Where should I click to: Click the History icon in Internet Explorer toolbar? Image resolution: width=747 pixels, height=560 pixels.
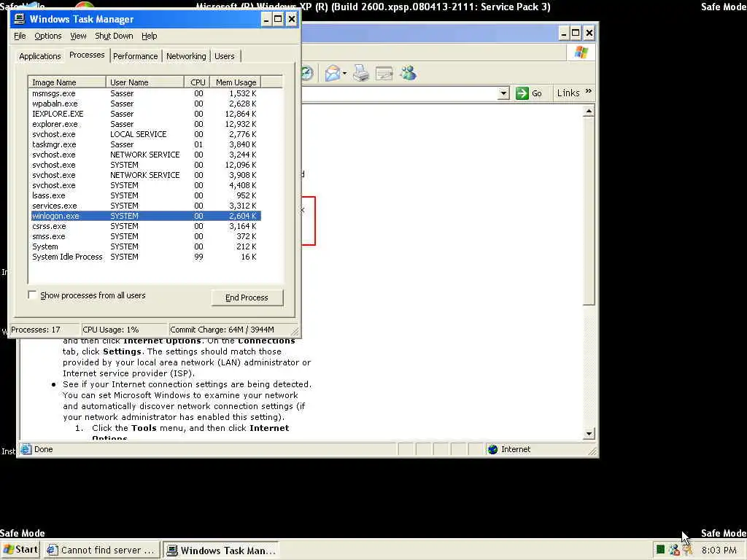(307, 74)
